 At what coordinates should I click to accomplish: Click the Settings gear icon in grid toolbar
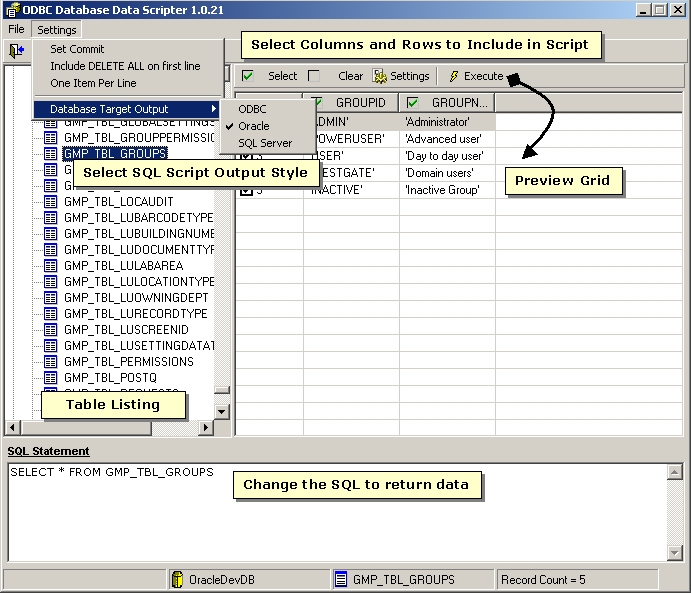(380, 76)
